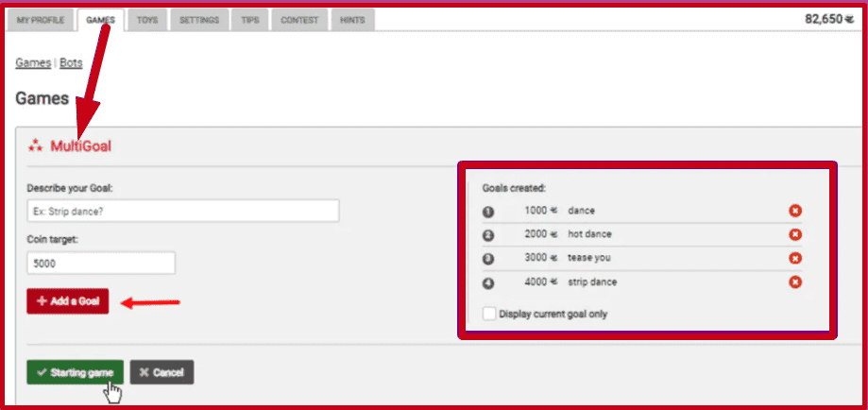
Task: Remove the 4000 coin strip dance goal
Action: tap(795, 282)
